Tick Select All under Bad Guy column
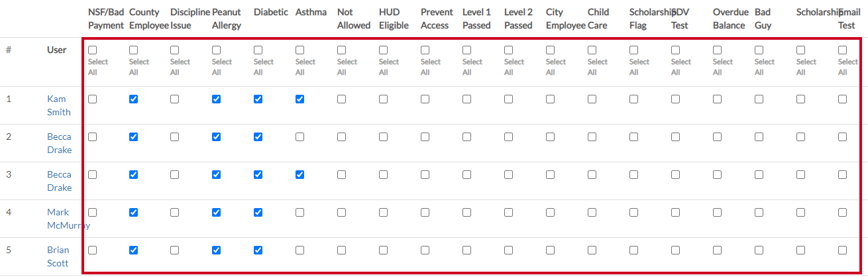The height and width of the screenshot is (277, 868). coord(759,50)
